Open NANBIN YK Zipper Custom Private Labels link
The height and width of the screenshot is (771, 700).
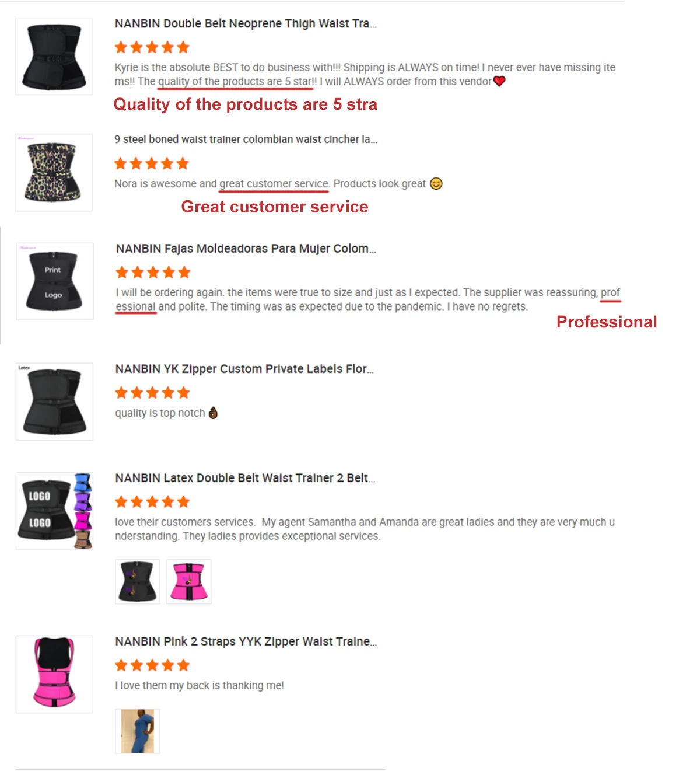244,369
